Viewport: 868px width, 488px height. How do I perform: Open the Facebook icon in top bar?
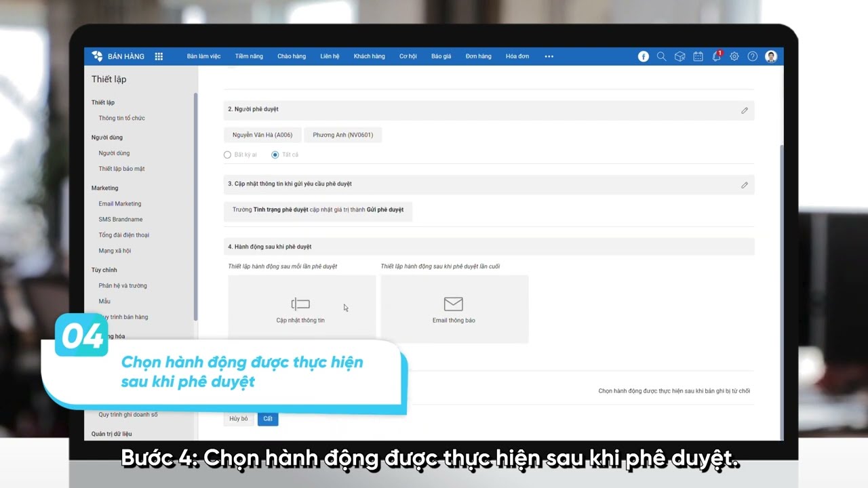tap(644, 56)
